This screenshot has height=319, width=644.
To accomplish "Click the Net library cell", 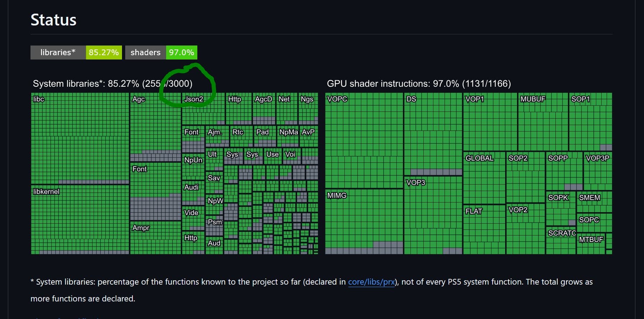I will coord(287,109).
